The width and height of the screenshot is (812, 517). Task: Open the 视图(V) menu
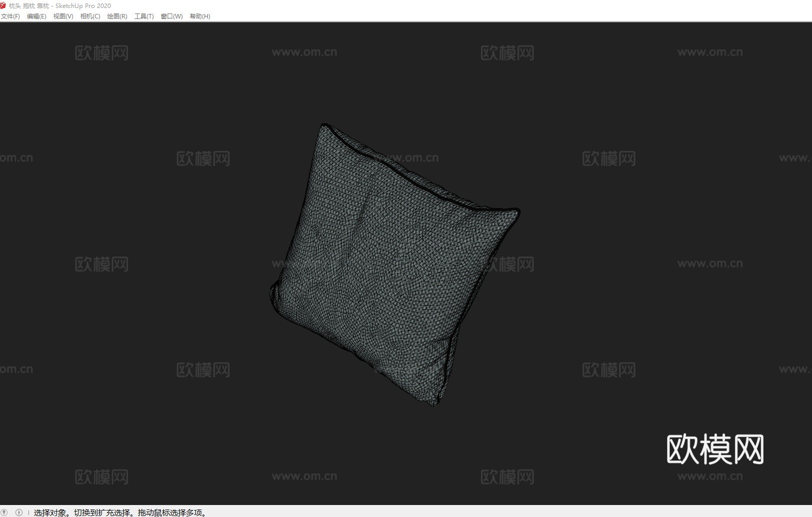[x=63, y=16]
